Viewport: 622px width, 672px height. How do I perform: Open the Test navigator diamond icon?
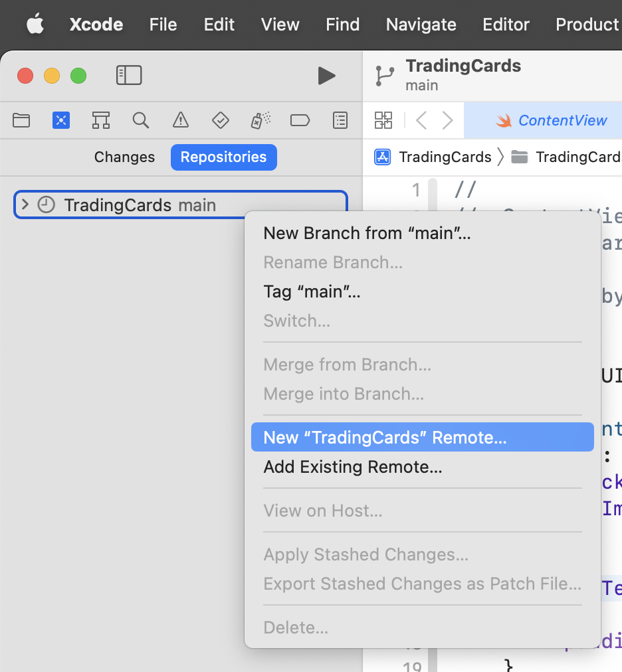220,120
